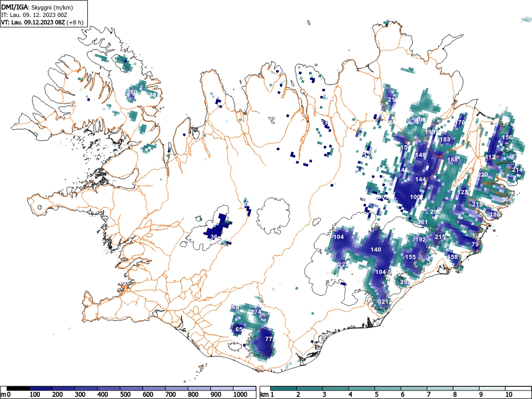
Task: Click the dark navy 100–200 m legend swatch
Action: (x=41, y=388)
